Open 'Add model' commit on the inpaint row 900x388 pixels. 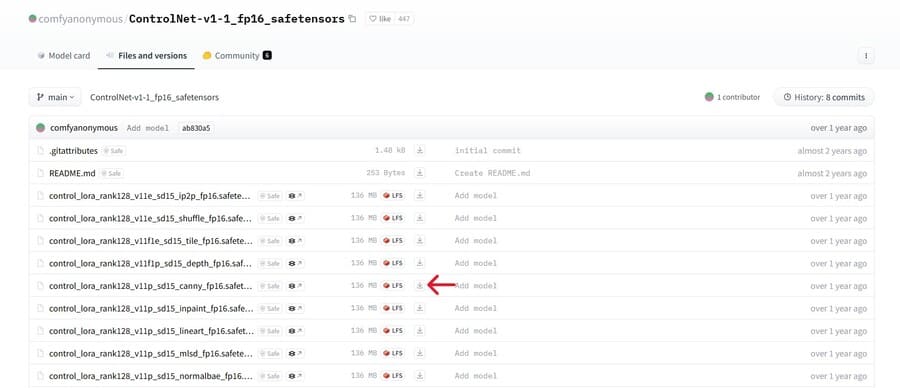(475, 308)
